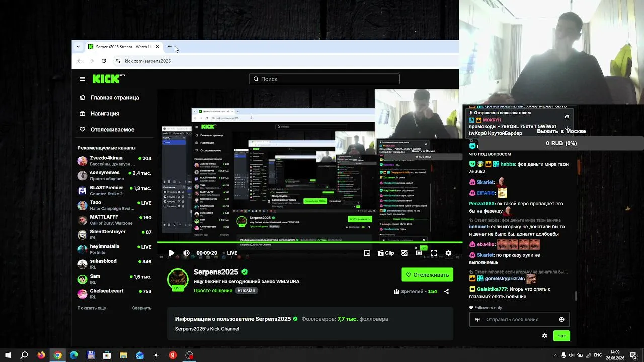Open Microsoft Store from the taskbar
644x362 pixels.
click(107, 355)
